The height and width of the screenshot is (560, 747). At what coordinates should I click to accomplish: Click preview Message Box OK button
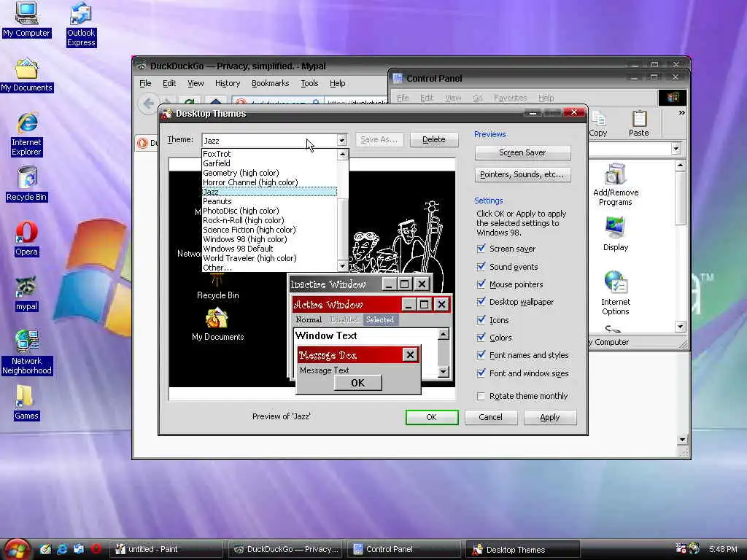click(x=357, y=383)
